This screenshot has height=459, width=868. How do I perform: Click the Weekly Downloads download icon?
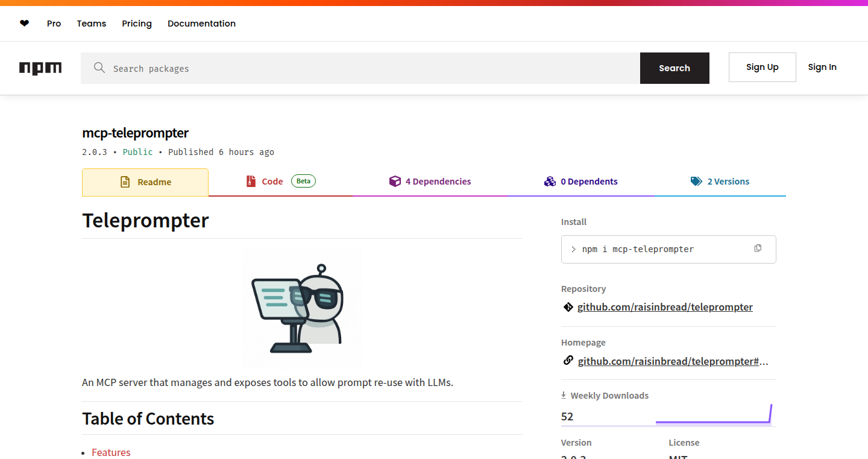pyautogui.click(x=564, y=395)
